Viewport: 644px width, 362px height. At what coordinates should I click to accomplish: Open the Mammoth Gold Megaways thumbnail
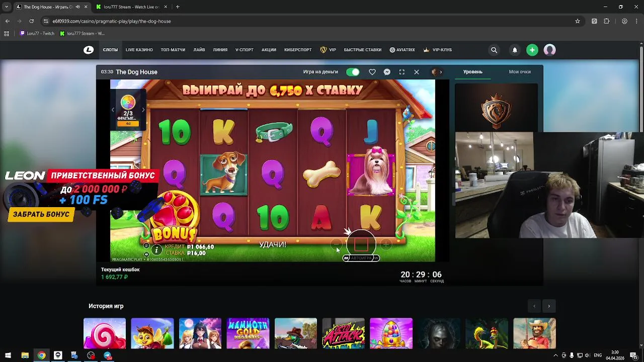click(x=248, y=333)
